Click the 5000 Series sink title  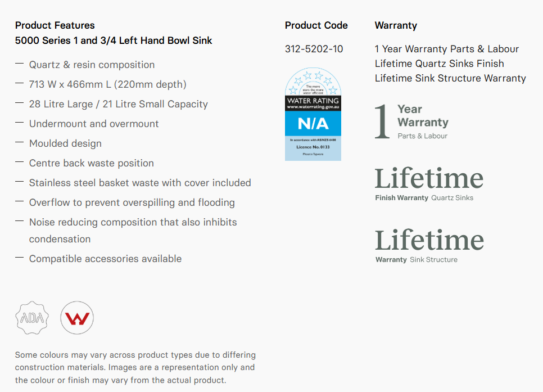(114, 40)
